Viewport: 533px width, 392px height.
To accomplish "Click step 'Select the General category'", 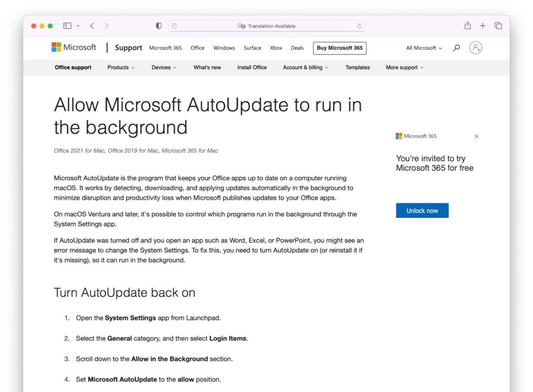I will (162, 338).
